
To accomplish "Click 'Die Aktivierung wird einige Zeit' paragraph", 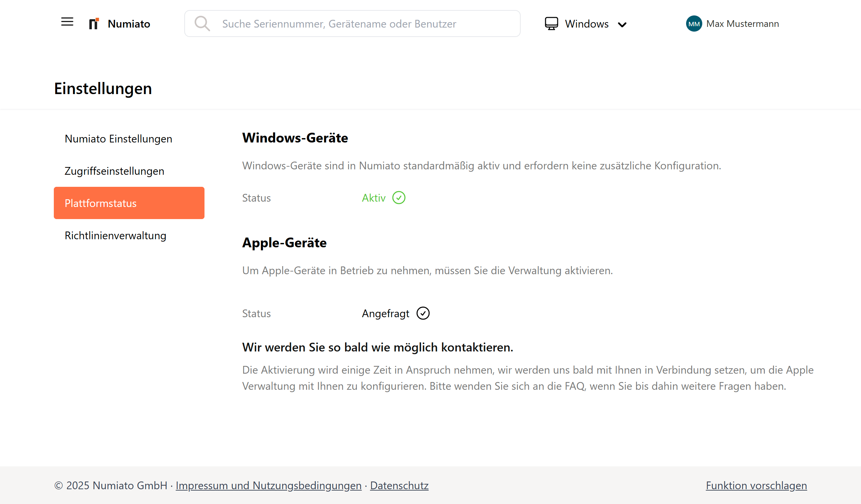I will click(x=528, y=378).
